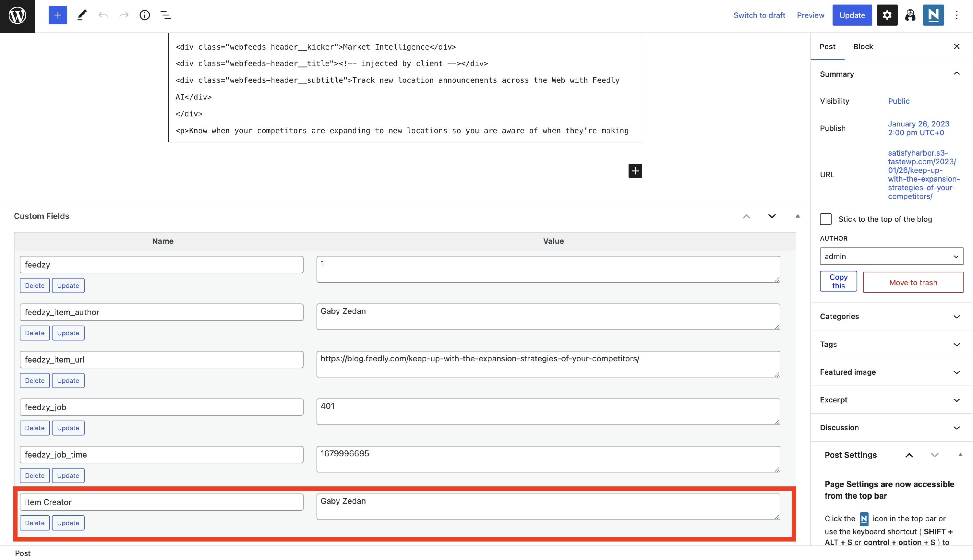
Task: Click the Switch to draft link
Action: point(759,15)
